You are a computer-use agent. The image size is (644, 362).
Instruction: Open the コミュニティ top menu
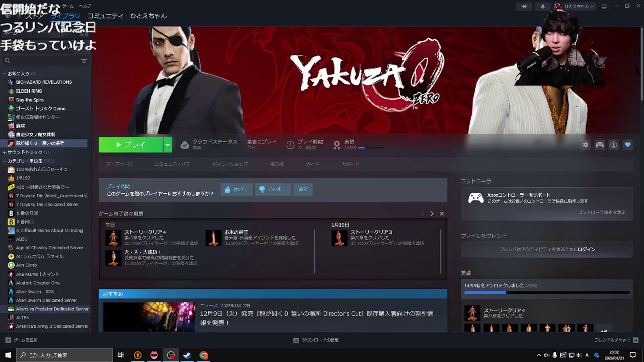105,16
